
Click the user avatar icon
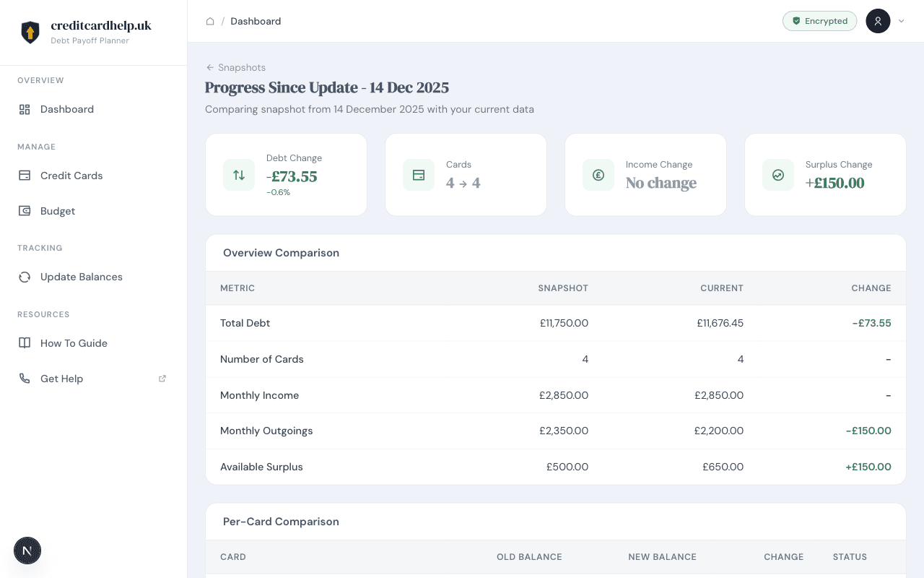878,21
